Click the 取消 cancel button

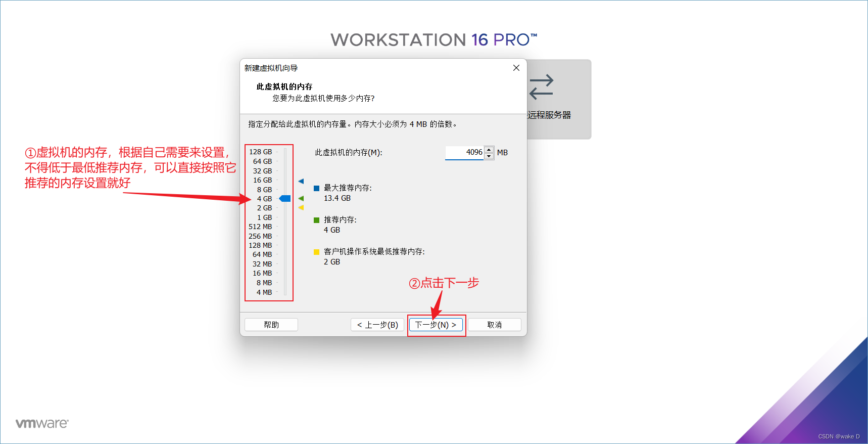[495, 325]
